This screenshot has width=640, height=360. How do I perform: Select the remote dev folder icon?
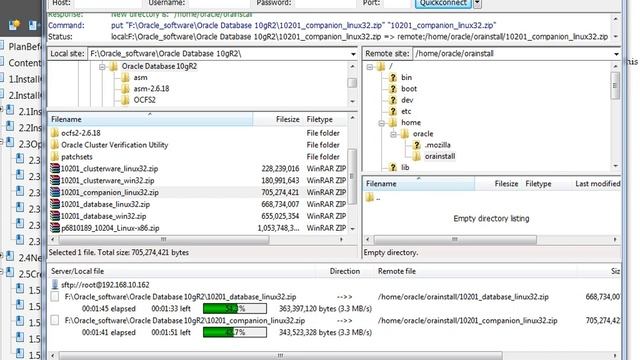pos(393,100)
